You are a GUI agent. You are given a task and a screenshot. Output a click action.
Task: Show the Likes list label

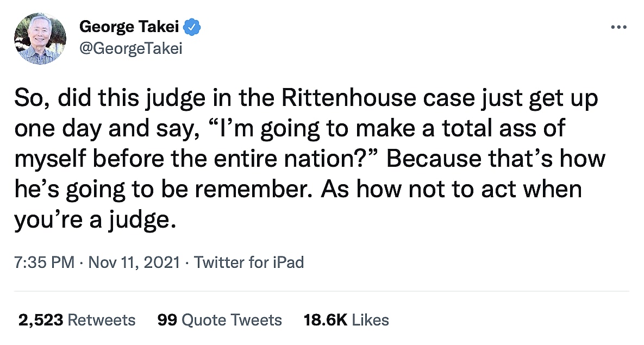371,320
